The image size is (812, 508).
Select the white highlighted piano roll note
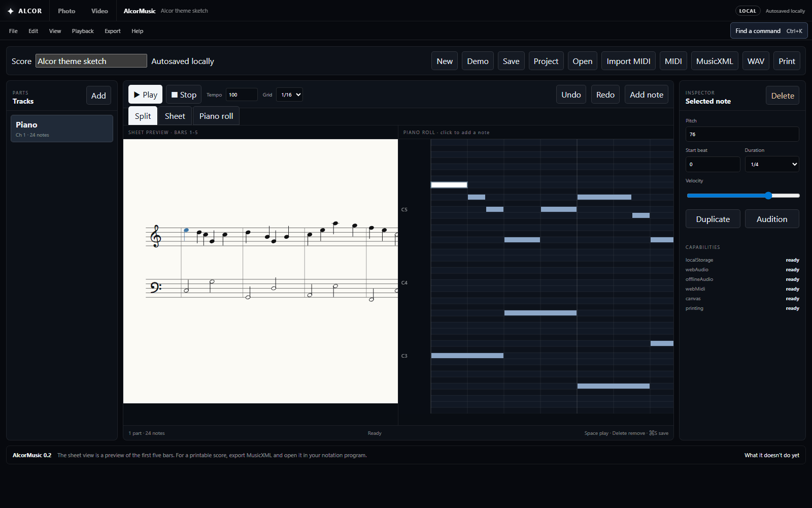(449, 185)
